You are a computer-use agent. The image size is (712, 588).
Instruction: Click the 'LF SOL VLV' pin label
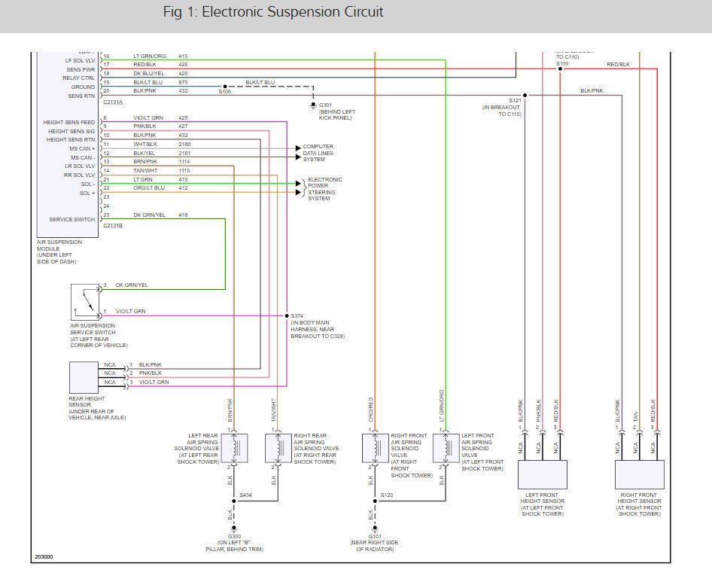click(80, 60)
